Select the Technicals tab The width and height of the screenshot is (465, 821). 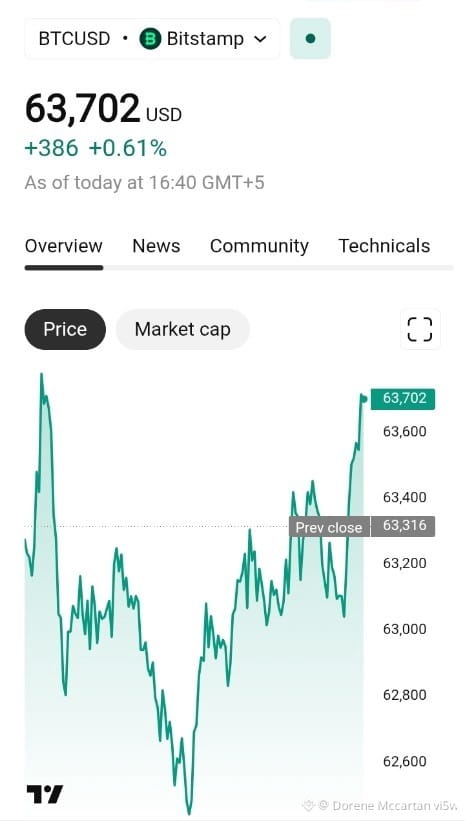pos(384,246)
